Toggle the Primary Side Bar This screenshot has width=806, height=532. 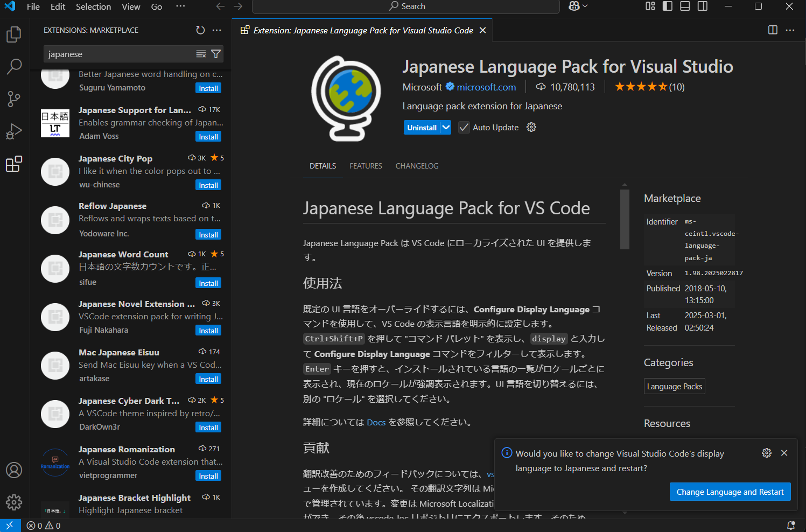(x=668, y=6)
